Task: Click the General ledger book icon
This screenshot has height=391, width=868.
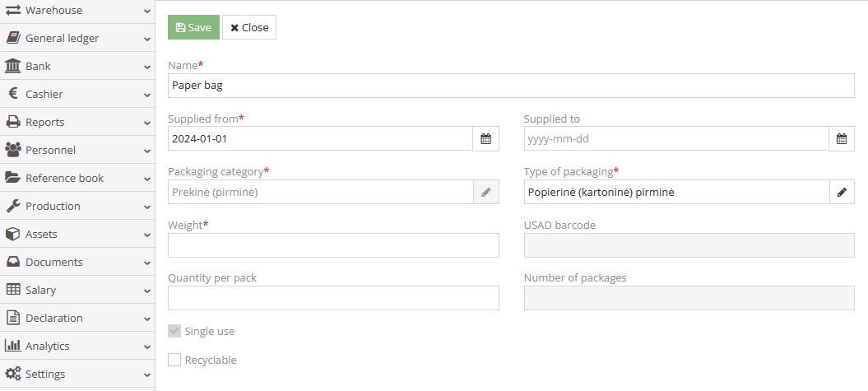Action: coord(12,38)
